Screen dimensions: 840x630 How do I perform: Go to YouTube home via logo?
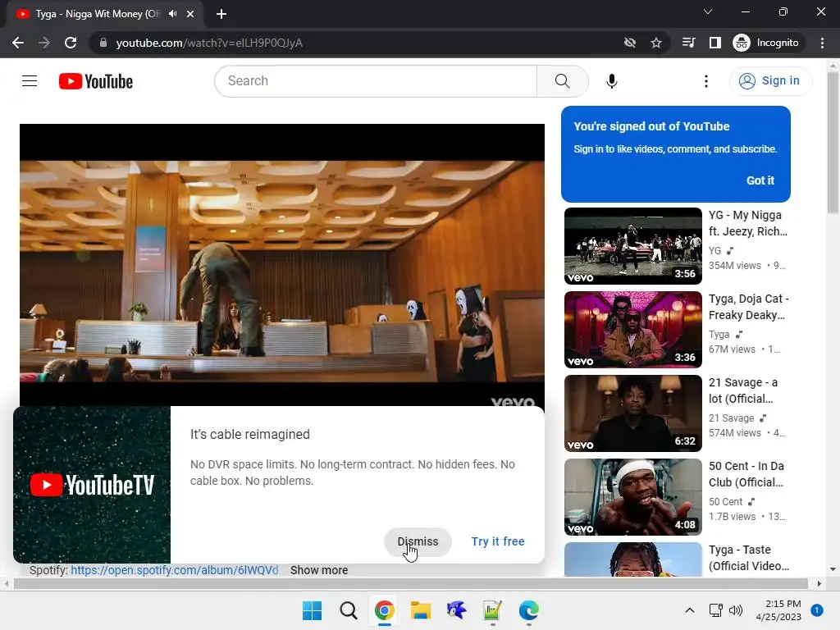pyautogui.click(x=96, y=81)
